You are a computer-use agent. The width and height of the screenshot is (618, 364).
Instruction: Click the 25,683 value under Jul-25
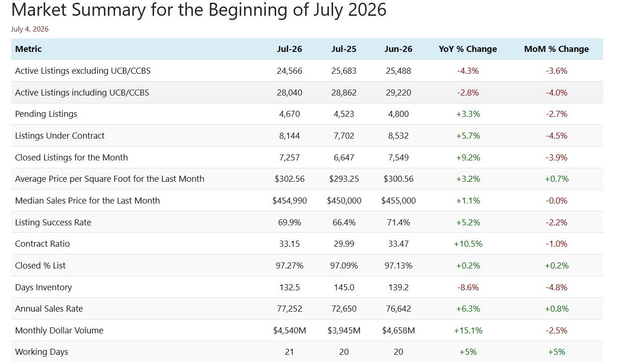click(x=344, y=71)
